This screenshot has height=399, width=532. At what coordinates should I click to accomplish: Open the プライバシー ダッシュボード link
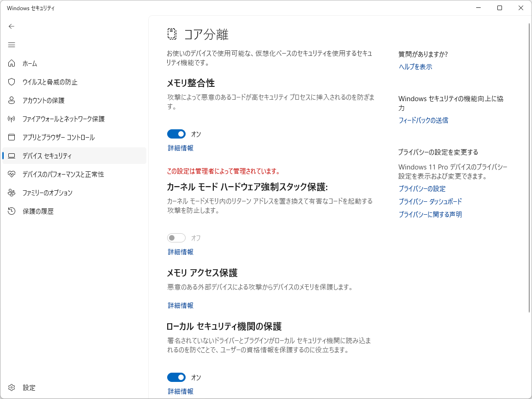coord(430,201)
